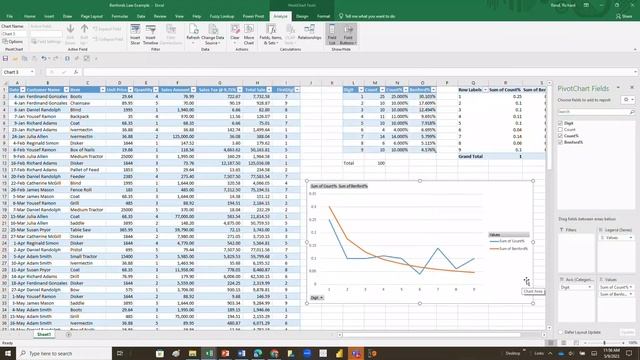This screenshot has height=360, width=640.
Task: Click Tell me what you want to do
Action: pyautogui.click(x=367, y=16)
